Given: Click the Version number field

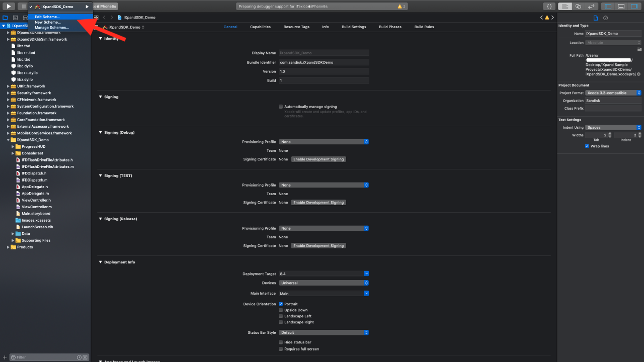Looking at the screenshot, I should coord(324,71).
